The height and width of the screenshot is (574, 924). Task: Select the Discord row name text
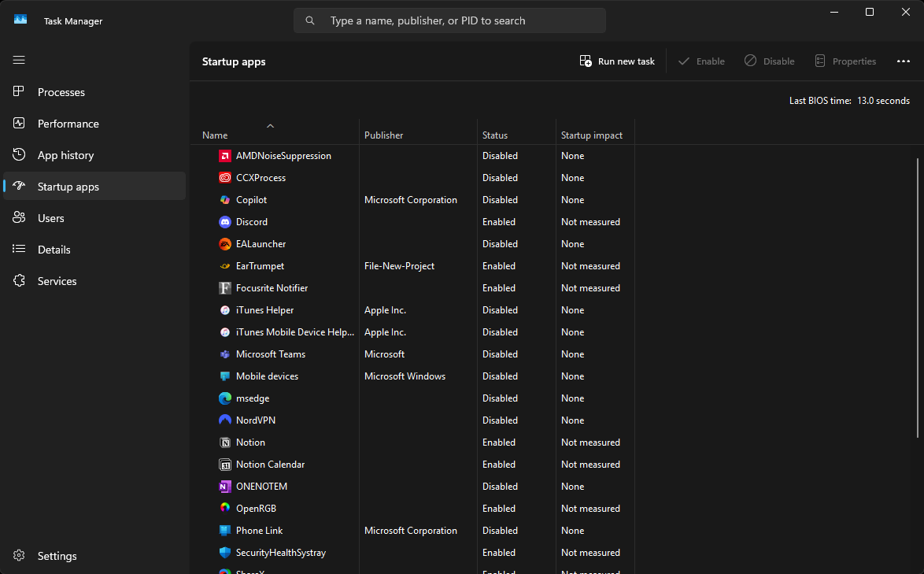252,221
